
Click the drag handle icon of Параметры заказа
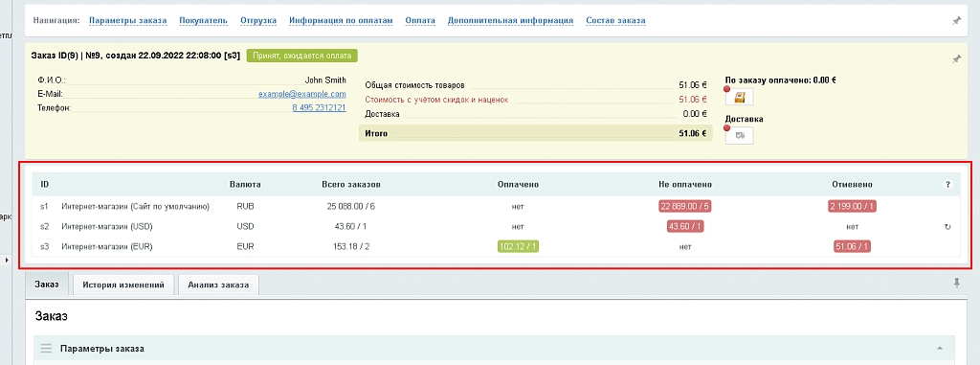[x=46, y=348]
